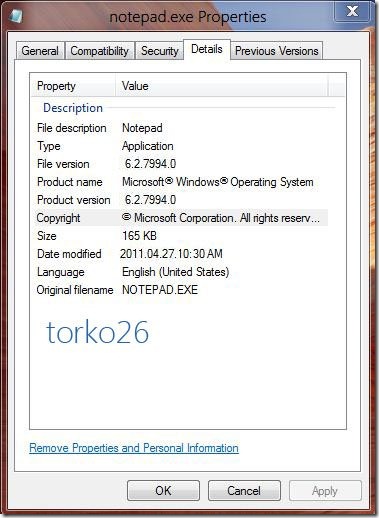Click the 'English (United States)' value
379x518 pixels.
point(176,272)
